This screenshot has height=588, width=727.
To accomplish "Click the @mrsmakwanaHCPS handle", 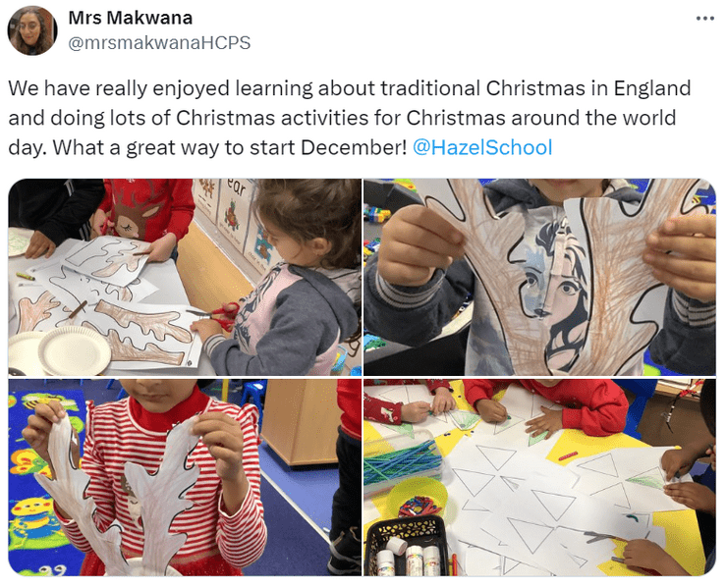I will (159, 42).
